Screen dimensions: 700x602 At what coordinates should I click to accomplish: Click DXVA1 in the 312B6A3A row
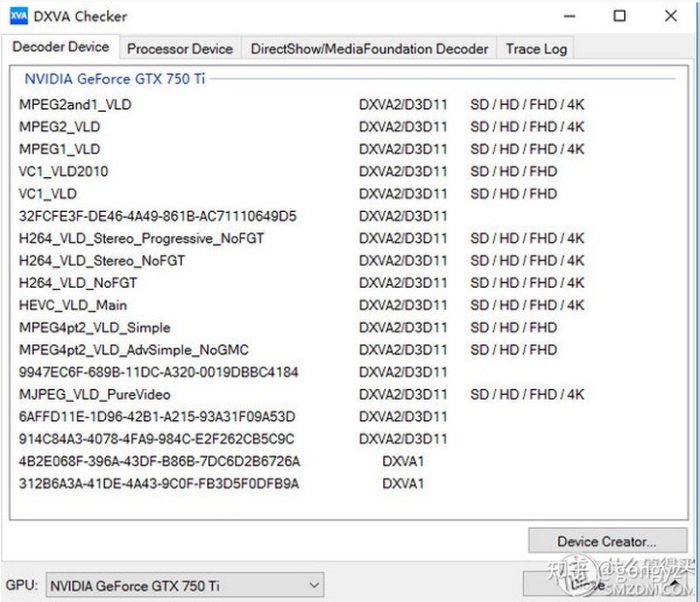pos(403,483)
